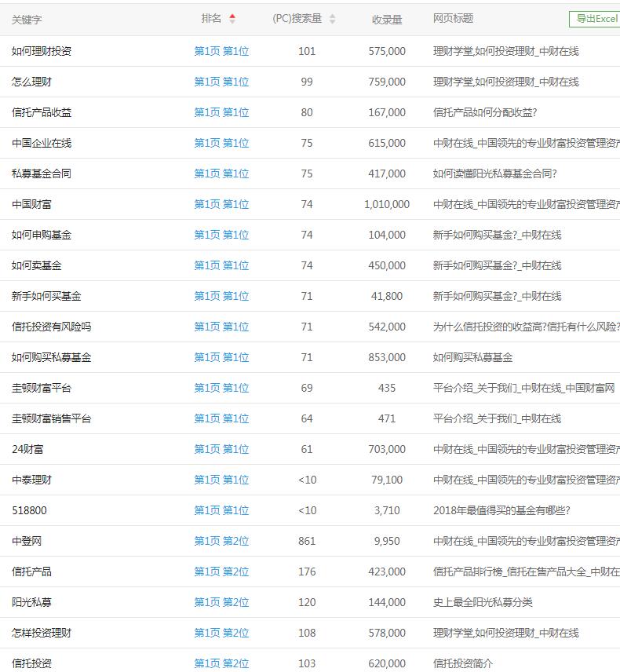Click the 网页标题 column header
620x672 pixels.
tap(453, 19)
